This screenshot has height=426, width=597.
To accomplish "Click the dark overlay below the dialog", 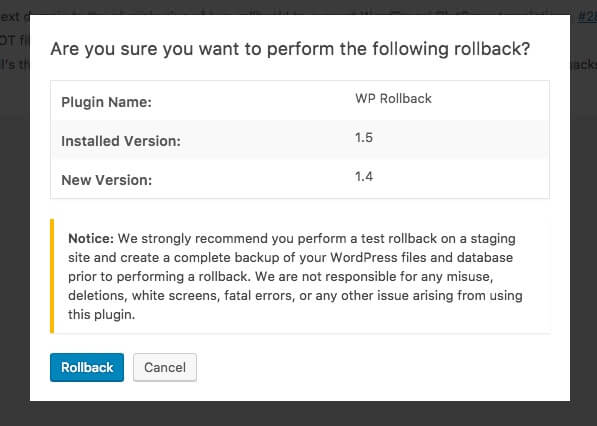I will (x=298, y=413).
